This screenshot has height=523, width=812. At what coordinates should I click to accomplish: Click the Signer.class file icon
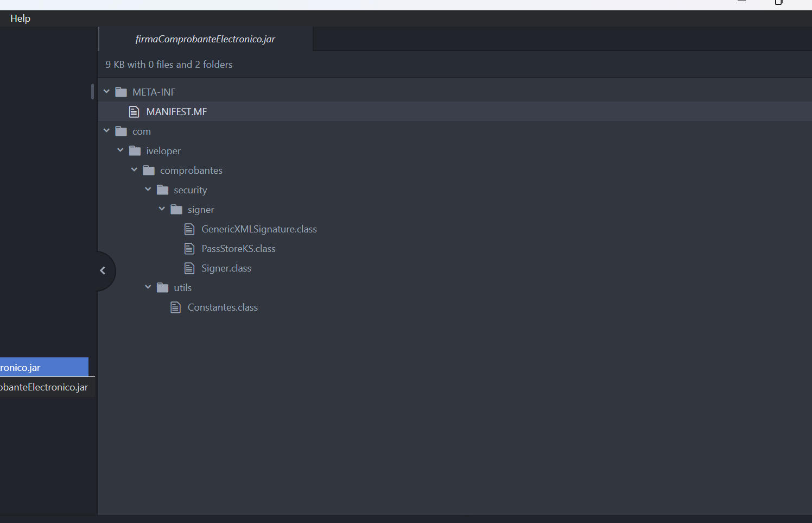tap(189, 268)
